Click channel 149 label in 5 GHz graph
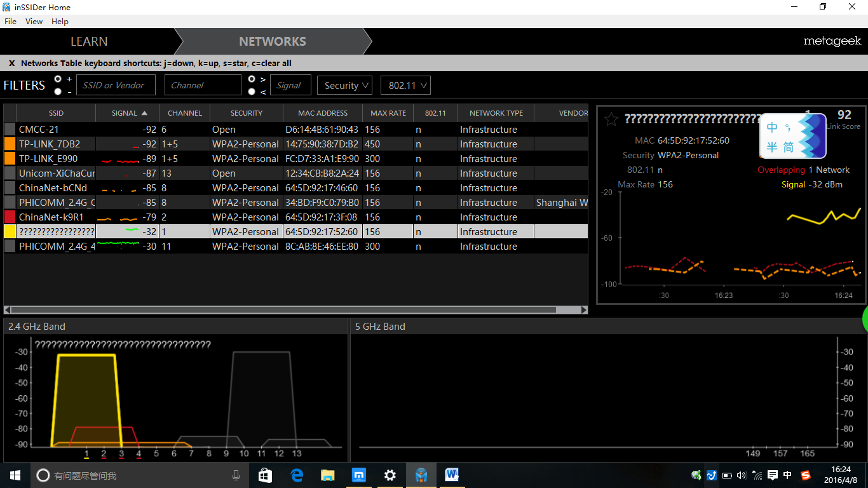The image size is (868, 488). (753, 454)
